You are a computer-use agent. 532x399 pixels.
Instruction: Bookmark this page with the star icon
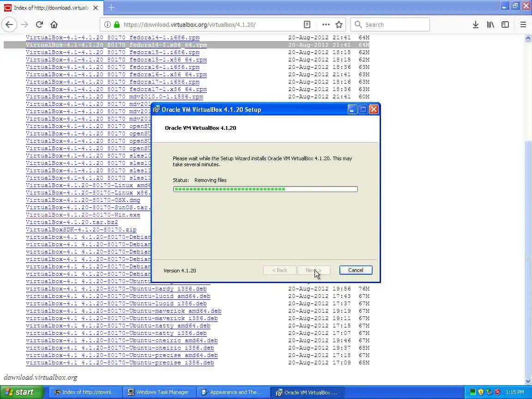[339, 24]
